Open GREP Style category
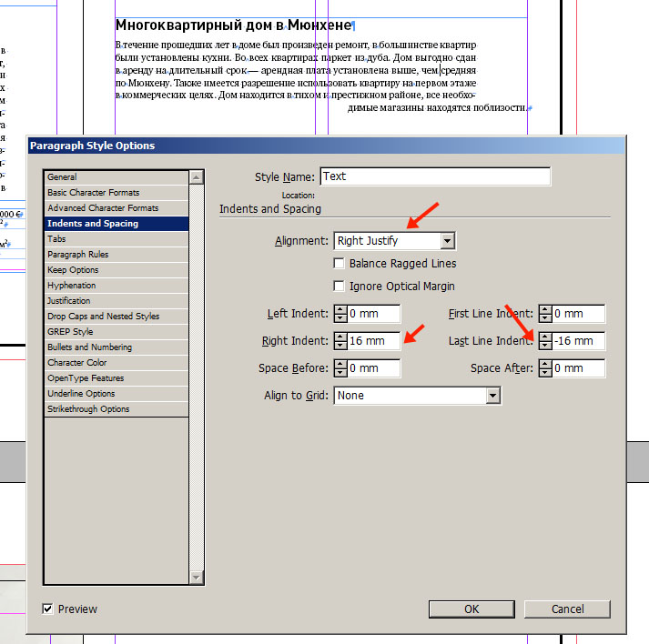This screenshot has height=644, width=649. (117, 332)
